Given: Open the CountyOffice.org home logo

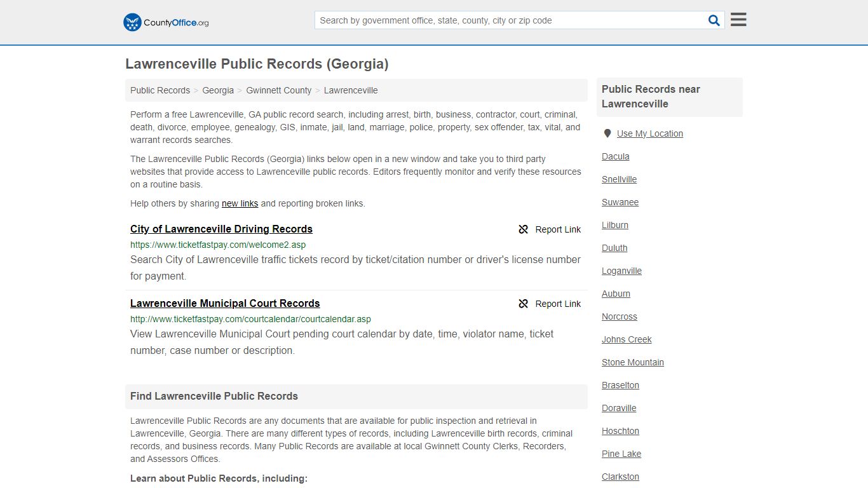Looking at the screenshot, I should pyautogui.click(x=166, y=22).
